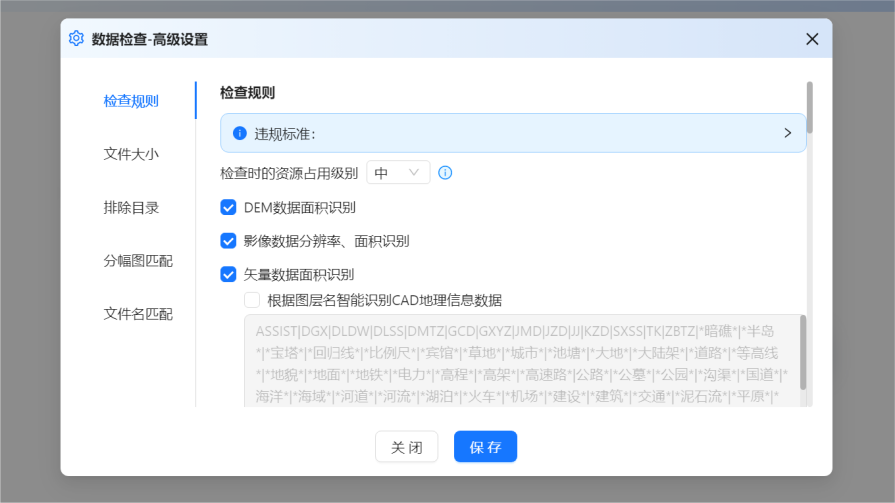Enable 根据图层名智能识别CAD地理信息数据 checkbox

pyautogui.click(x=252, y=300)
